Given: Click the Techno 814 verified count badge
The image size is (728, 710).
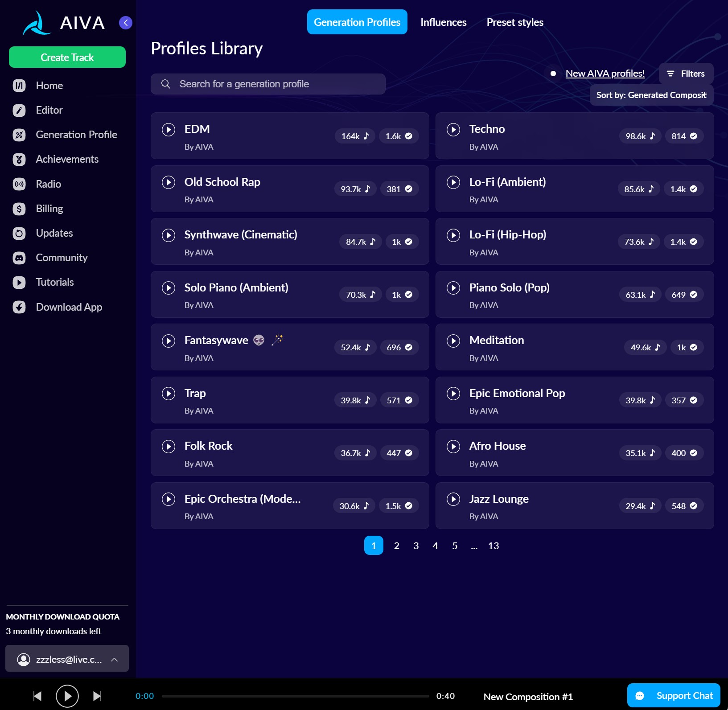Looking at the screenshot, I should coord(684,136).
